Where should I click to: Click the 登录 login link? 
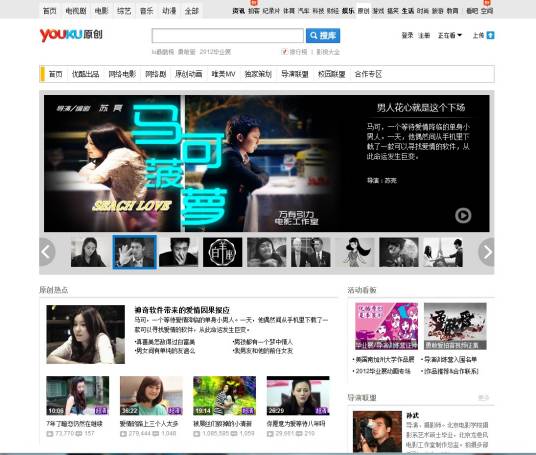coord(407,35)
